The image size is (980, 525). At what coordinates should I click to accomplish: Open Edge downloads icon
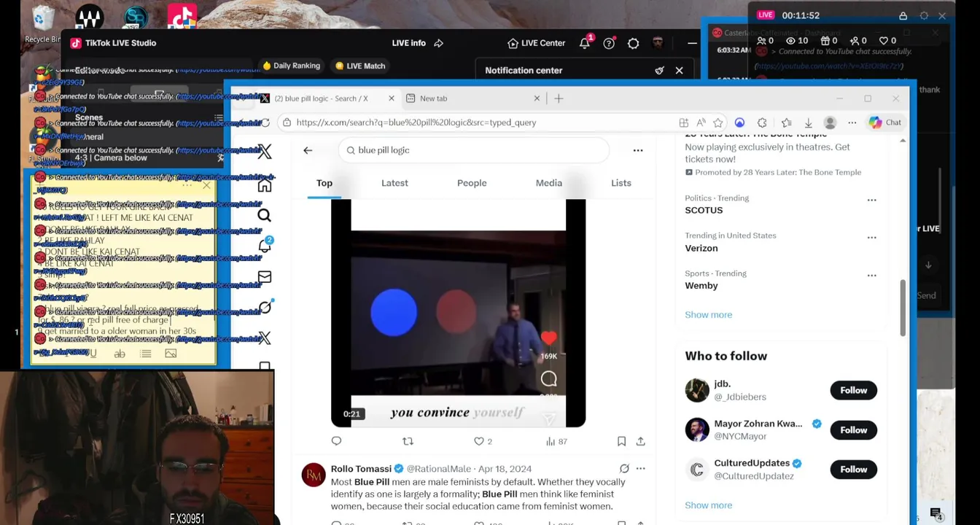809,122
